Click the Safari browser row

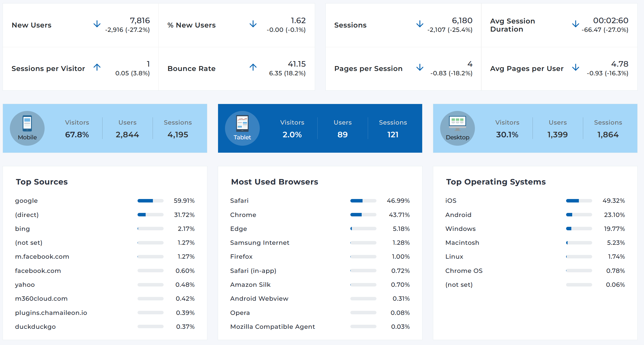pos(239,200)
